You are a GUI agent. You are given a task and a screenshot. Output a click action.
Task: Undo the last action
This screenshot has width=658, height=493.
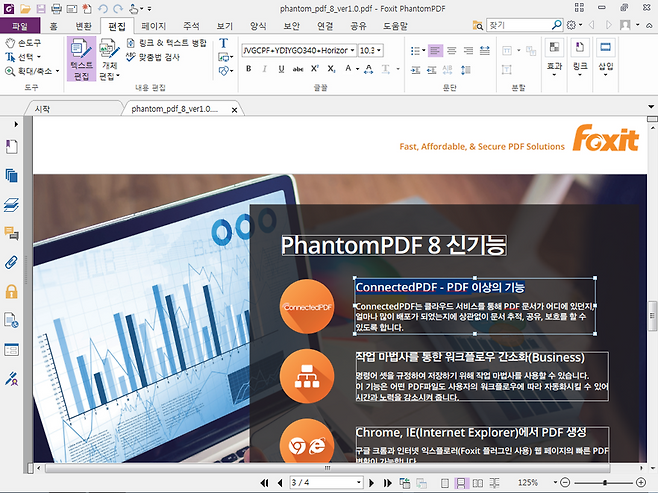coord(103,8)
